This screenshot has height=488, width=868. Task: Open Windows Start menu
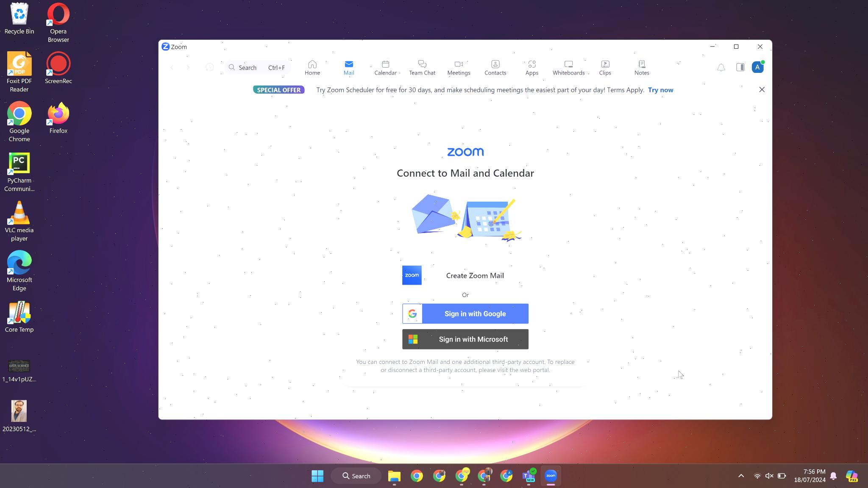[x=317, y=476]
